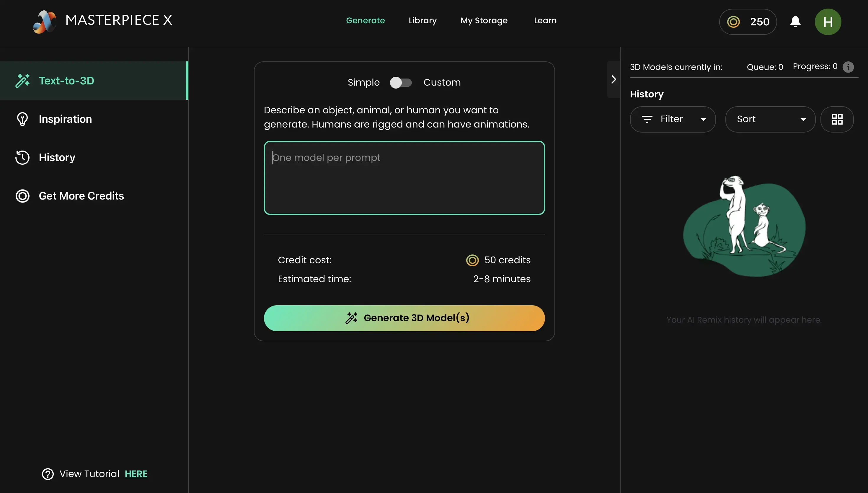Screen dimensions: 868x493
Task: Open the notifications bell
Action: (795, 22)
